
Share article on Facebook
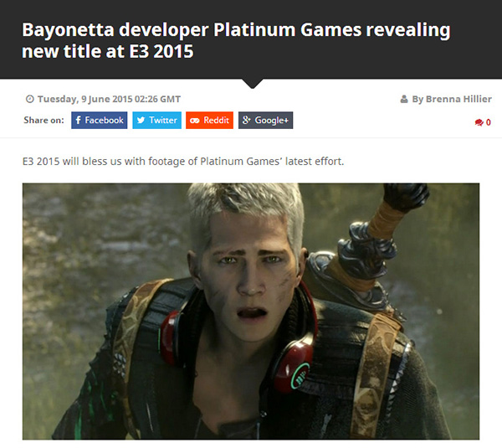click(100, 121)
